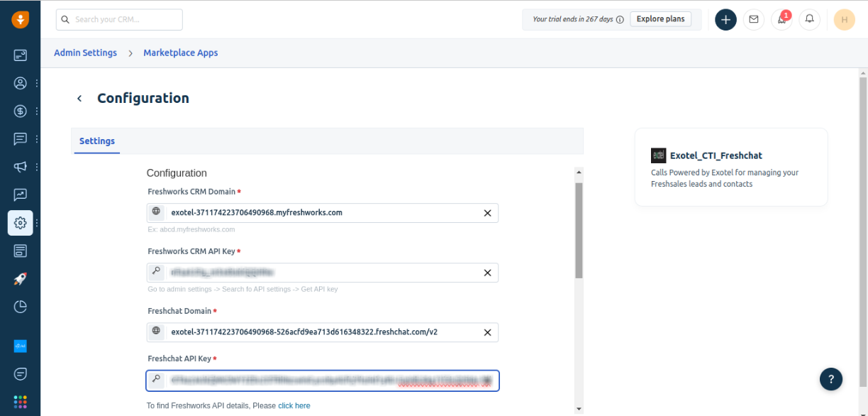Image resolution: width=868 pixels, height=416 pixels.
Task: Open the Analytics chart icon in the sidebar
Action: pos(20,195)
